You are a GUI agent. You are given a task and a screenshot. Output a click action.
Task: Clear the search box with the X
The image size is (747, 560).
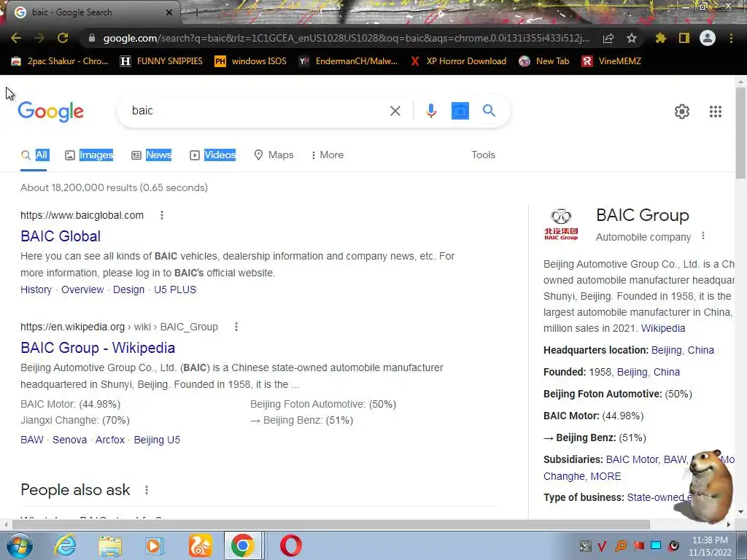[x=395, y=111]
